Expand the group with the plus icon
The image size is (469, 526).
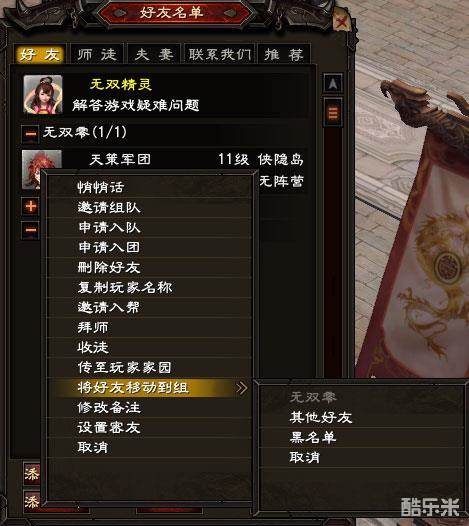[x=31, y=206]
